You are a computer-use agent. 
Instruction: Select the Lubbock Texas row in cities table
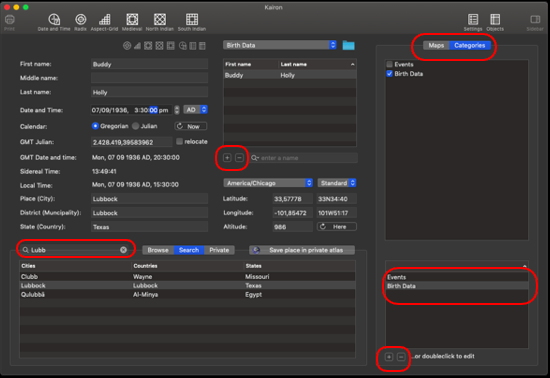187,285
